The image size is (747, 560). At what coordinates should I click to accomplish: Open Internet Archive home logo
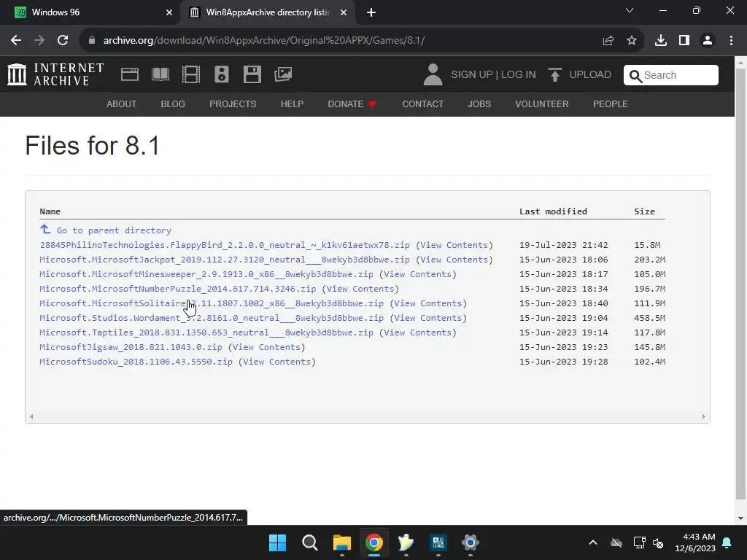(x=55, y=75)
